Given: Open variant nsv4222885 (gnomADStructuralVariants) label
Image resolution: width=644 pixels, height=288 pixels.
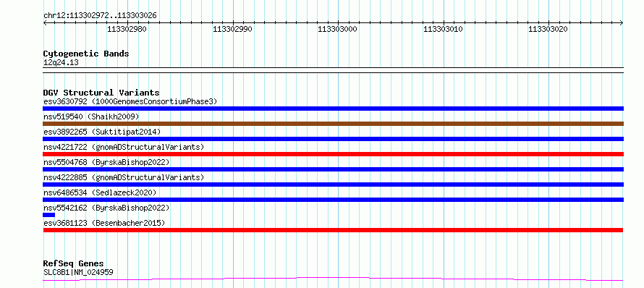Looking at the screenshot, I should point(124,177).
